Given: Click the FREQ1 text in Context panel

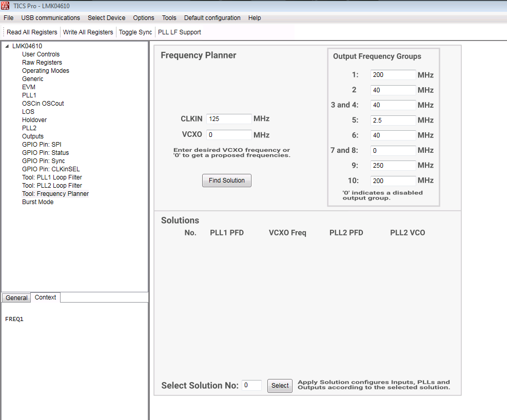Looking at the screenshot, I should click(x=14, y=319).
